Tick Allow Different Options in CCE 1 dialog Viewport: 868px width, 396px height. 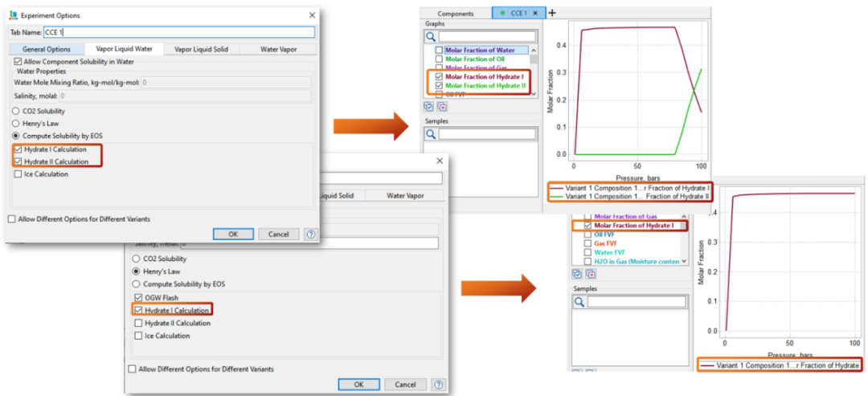pos(12,219)
